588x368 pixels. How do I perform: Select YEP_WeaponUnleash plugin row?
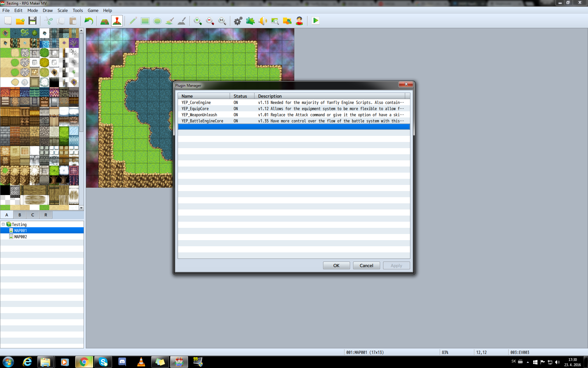tap(294, 115)
